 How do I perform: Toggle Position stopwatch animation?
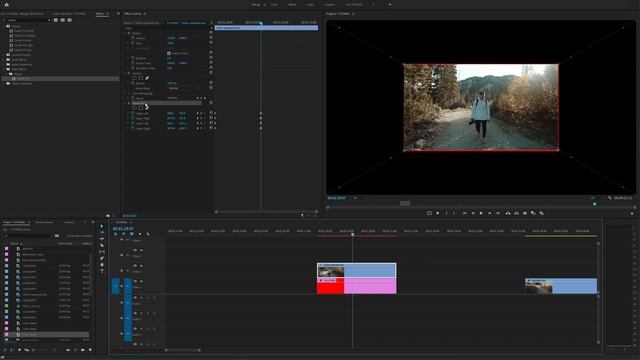pos(133,38)
